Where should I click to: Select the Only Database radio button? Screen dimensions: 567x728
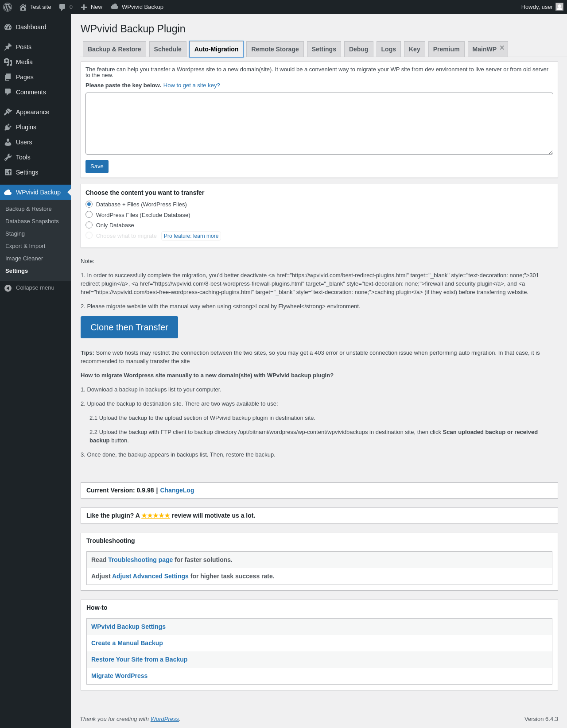pyautogui.click(x=89, y=225)
